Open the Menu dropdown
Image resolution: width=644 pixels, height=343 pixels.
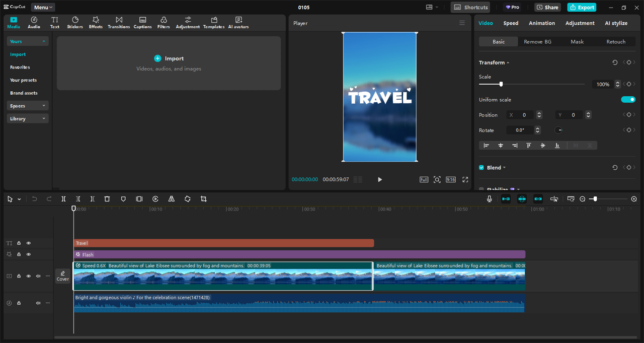coord(43,7)
